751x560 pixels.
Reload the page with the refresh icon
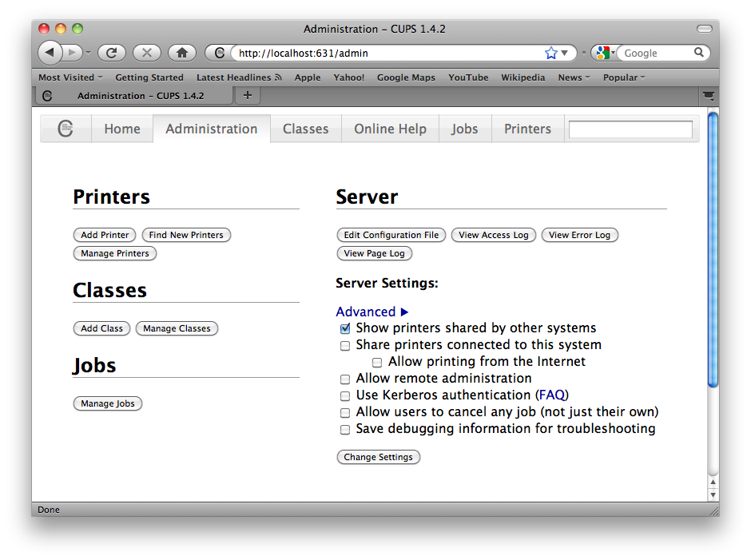tap(111, 53)
